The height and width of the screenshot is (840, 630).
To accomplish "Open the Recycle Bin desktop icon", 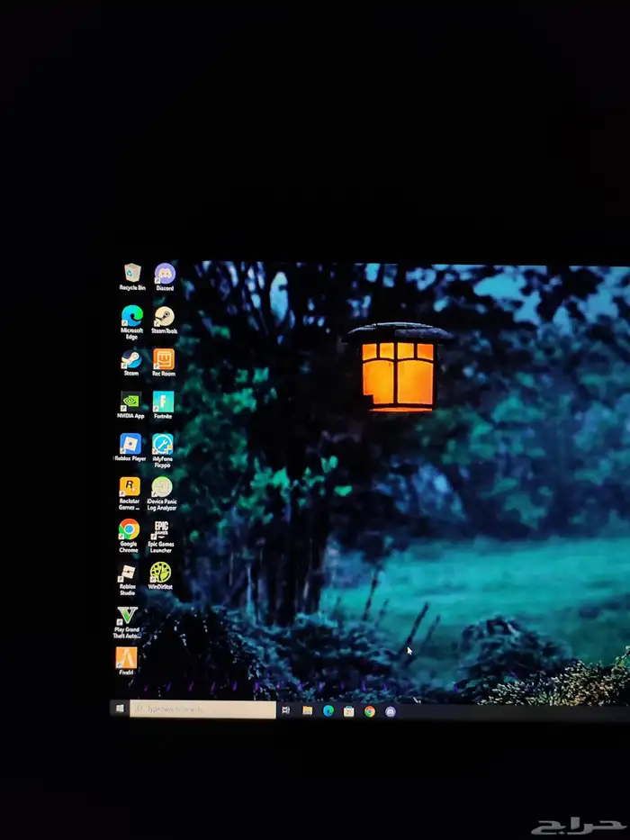I will [131, 274].
